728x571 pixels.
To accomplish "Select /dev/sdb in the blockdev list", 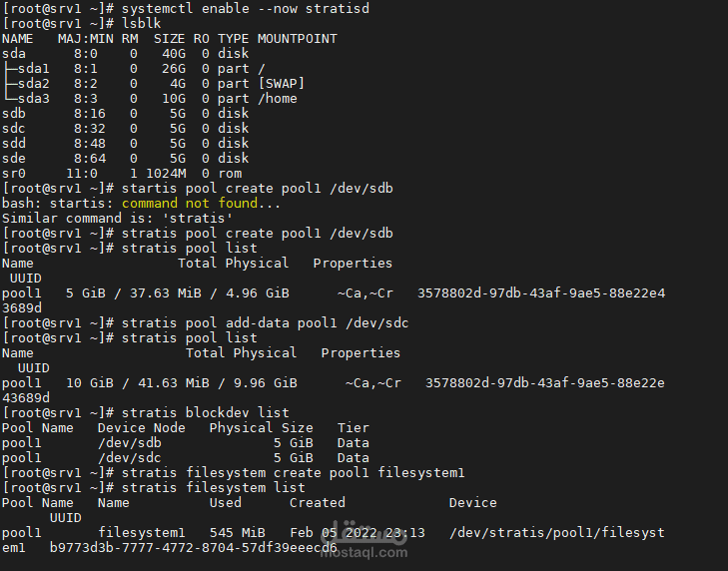I will click(129, 442).
